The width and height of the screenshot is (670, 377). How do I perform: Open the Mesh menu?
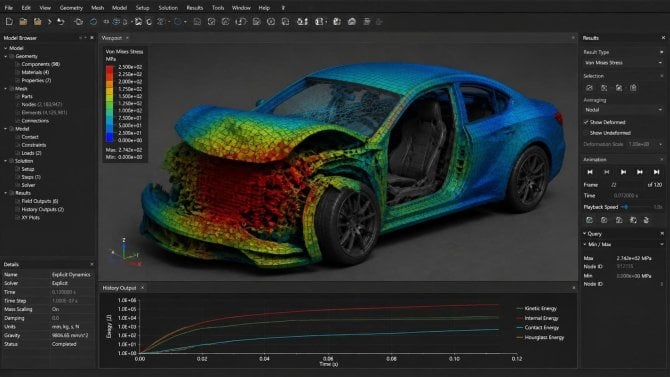[x=97, y=8]
